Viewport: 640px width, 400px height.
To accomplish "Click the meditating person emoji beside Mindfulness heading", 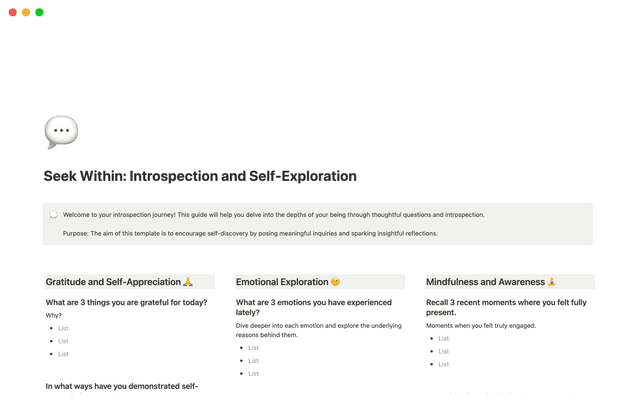I will click(551, 282).
